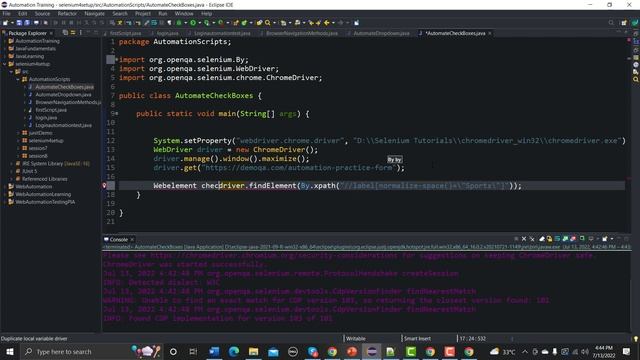
Task: Select the JavaFundamentals project
Action: tap(35, 49)
